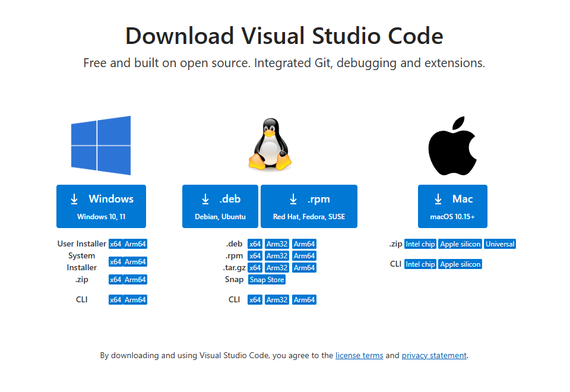Select Arm64 for Windows User Installer
This screenshot has width=570, height=392.
pyautogui.click(x=135, y=244)
